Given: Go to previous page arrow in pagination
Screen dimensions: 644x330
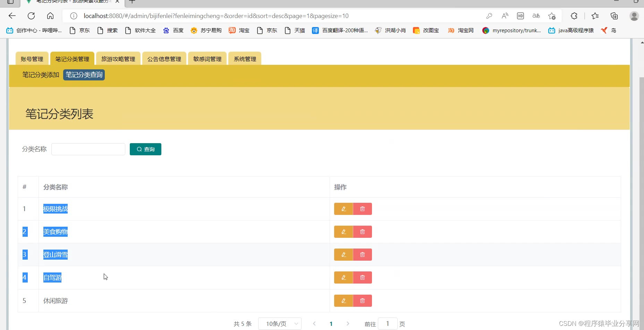Looking at the screenshot, I should [314, 324].
